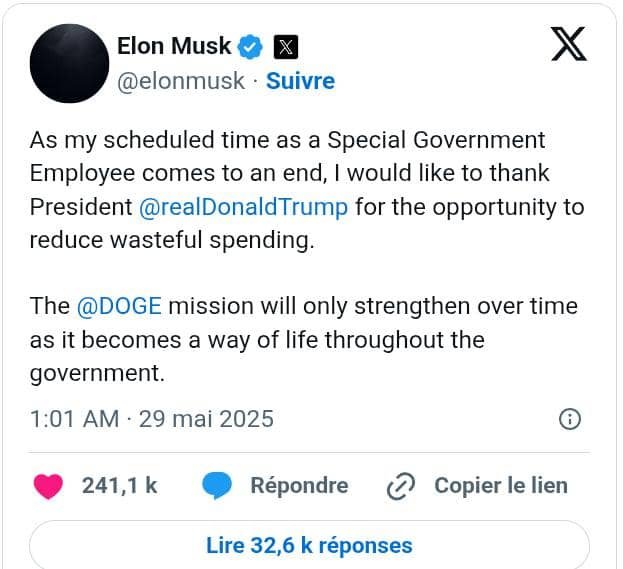Click the 1:01 AM · 29 mai 2025 timestamp

tap(152, 418)
